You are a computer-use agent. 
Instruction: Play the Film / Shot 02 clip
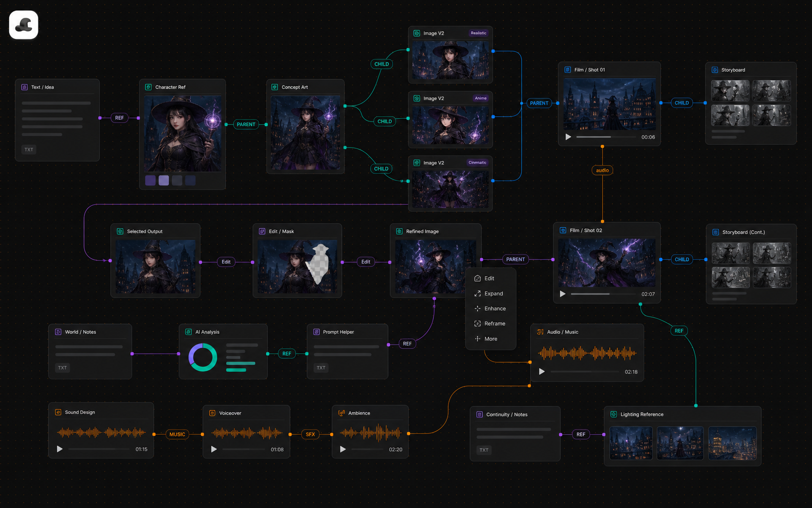[563, 294]
